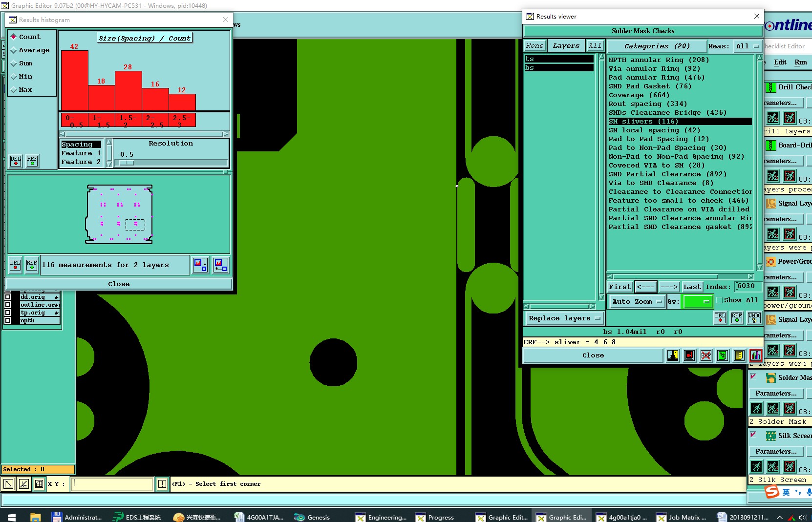Screen dimensions: 812x522
Task: Click the X Y coordinate input field
Action: point(113,484)
